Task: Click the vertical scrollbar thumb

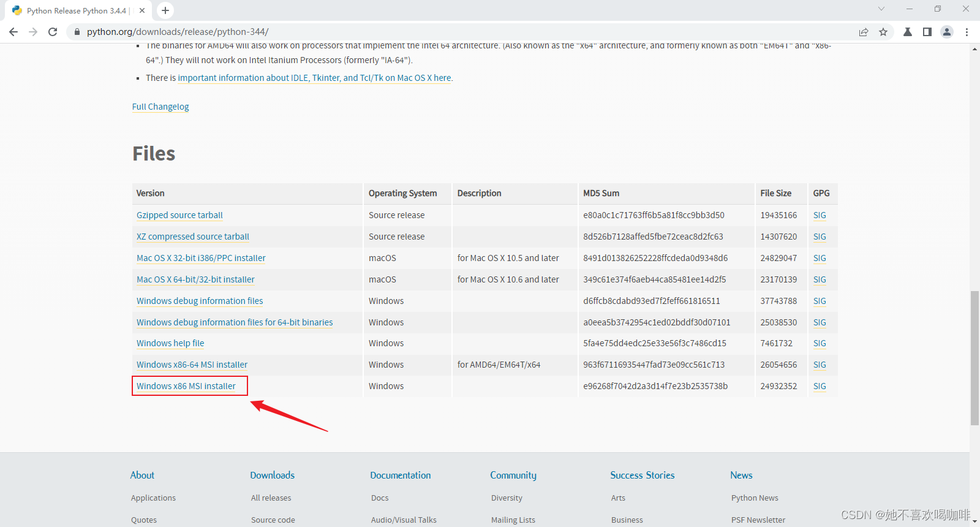Action: (x=974, y=358)
